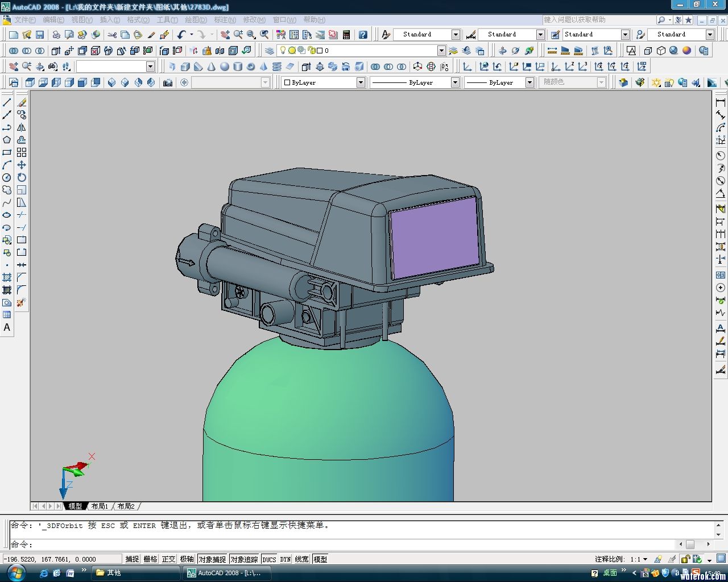Toggle 栅格 grid display button
This screenshot has width=728, height=582.
[150, 559]
